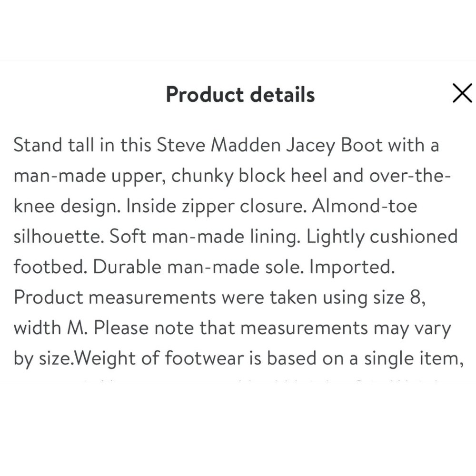Select the "man-made upper" text
Screen dimensions: 476x476
[x=89, y=176]
